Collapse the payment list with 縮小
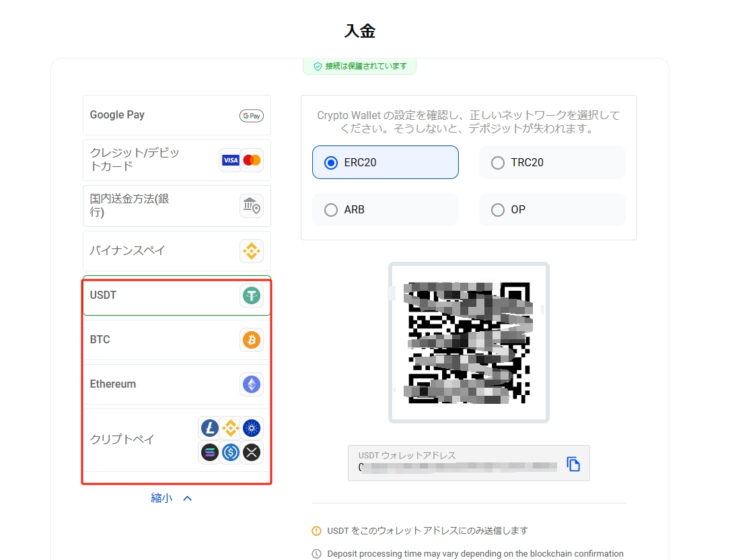The height and width of the screenshot is (560, 730). 161,498
